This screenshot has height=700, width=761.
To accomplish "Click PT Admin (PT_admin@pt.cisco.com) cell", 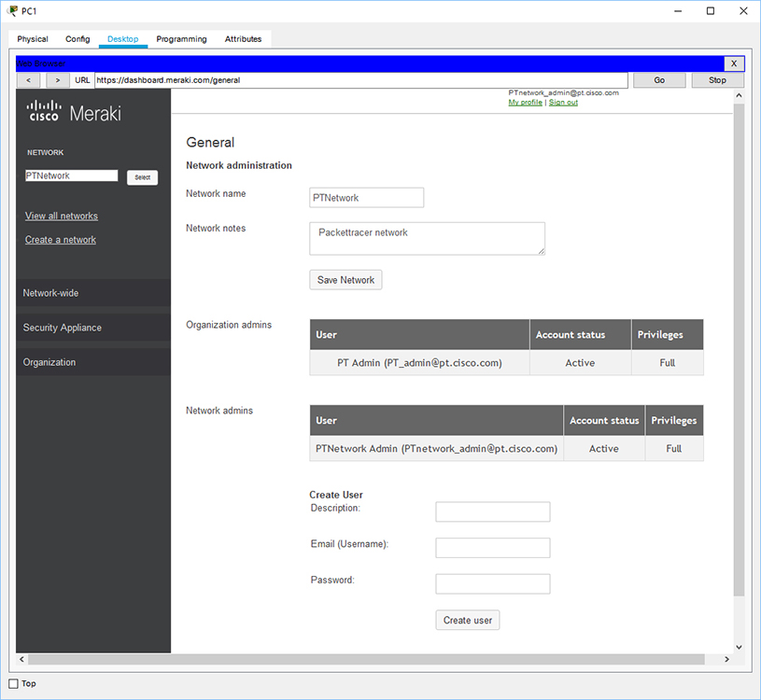I will [419, 363].
